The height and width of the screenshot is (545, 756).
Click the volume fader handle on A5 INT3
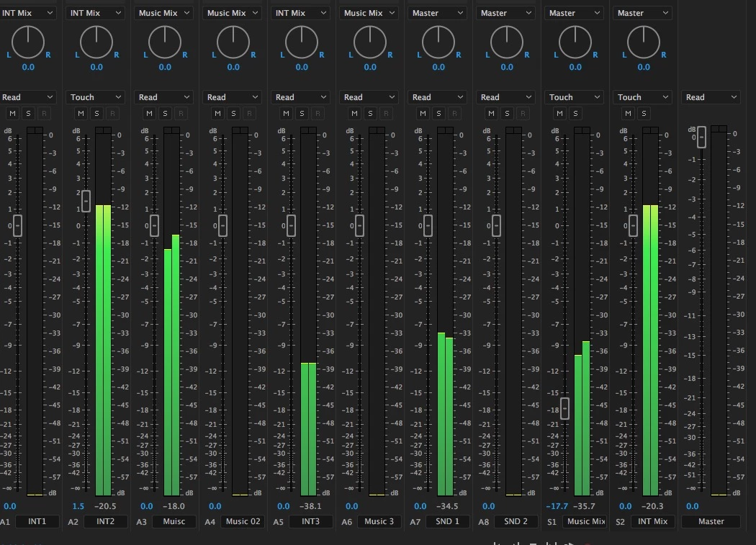(291, 225)
